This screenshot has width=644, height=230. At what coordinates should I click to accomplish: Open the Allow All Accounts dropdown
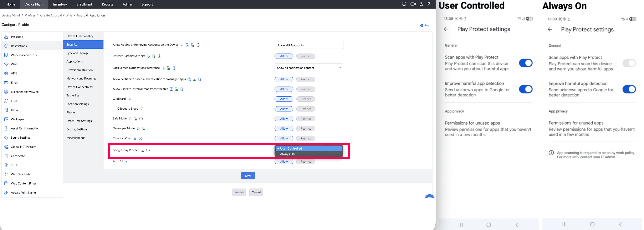click(x=309, y=45)
